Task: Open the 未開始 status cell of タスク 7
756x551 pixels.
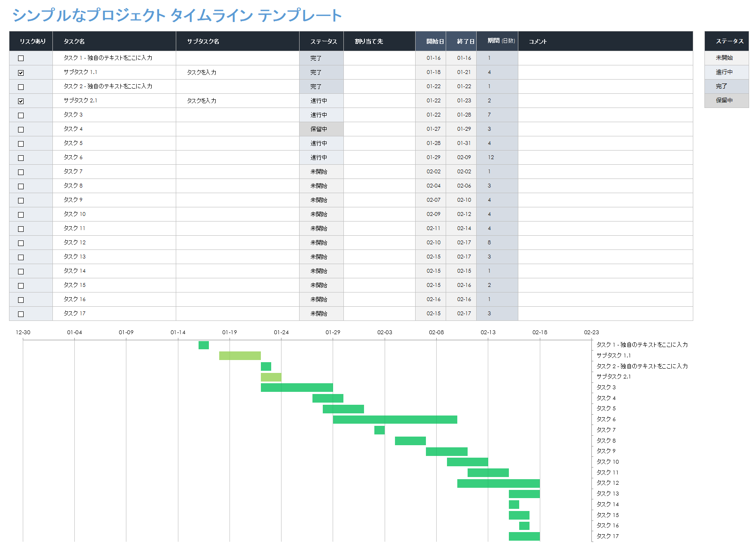Action: 321,172
